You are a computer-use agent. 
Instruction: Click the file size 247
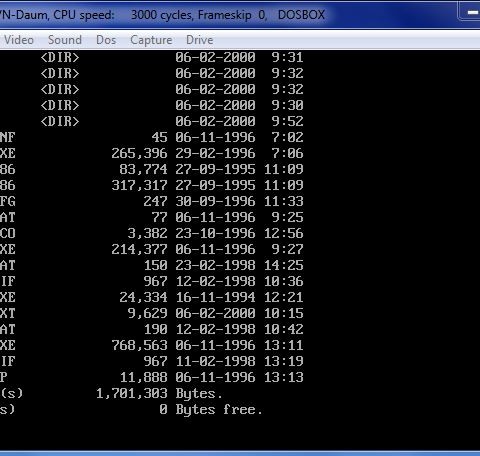(155, 201)
